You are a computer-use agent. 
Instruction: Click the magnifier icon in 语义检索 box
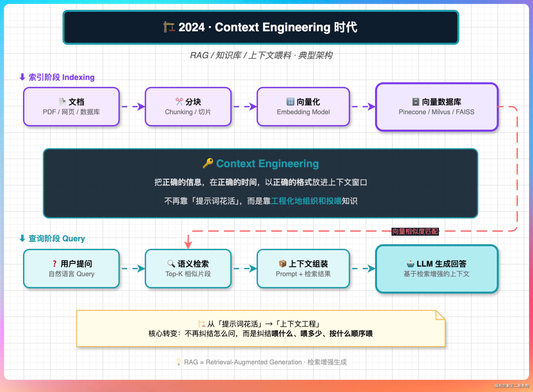(171, 263)
